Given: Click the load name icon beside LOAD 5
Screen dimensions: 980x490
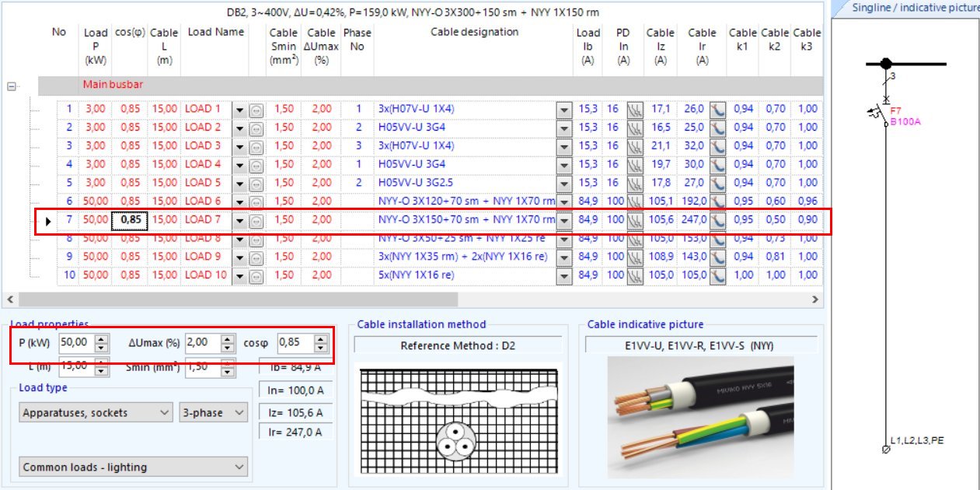Looking at the screenshot, I should pyautogui.click(x=256, y=184).
